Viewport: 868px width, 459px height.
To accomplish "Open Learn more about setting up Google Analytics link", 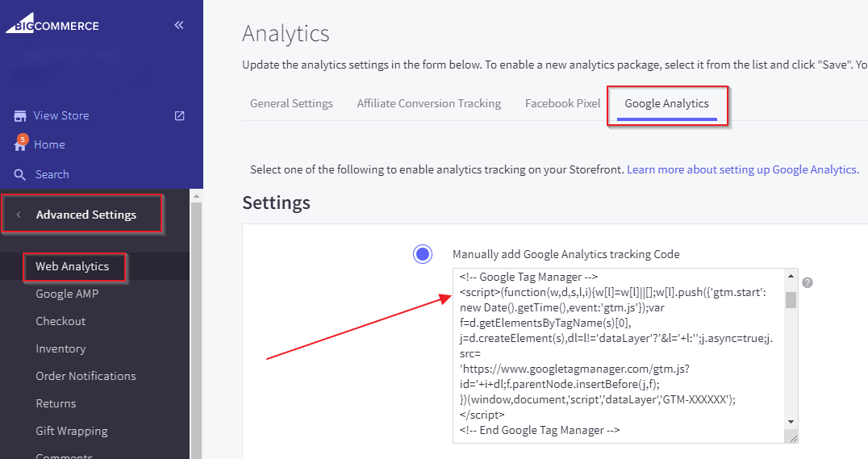I will [x=743, y=170].
